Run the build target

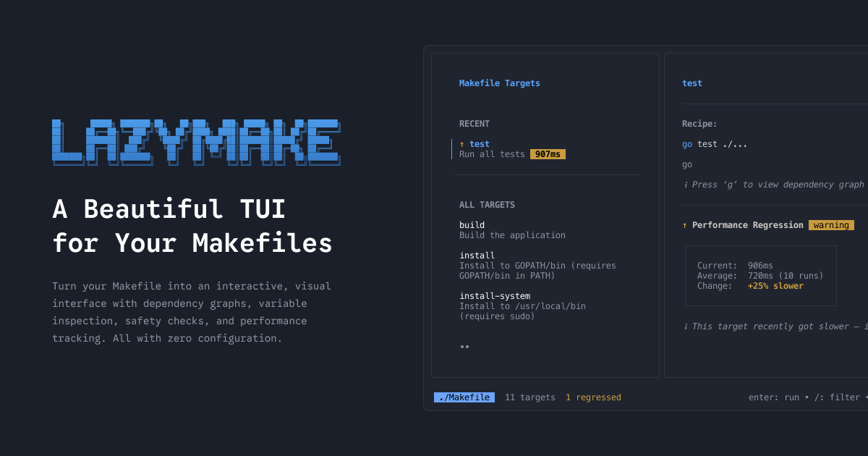tap(472, 224)
